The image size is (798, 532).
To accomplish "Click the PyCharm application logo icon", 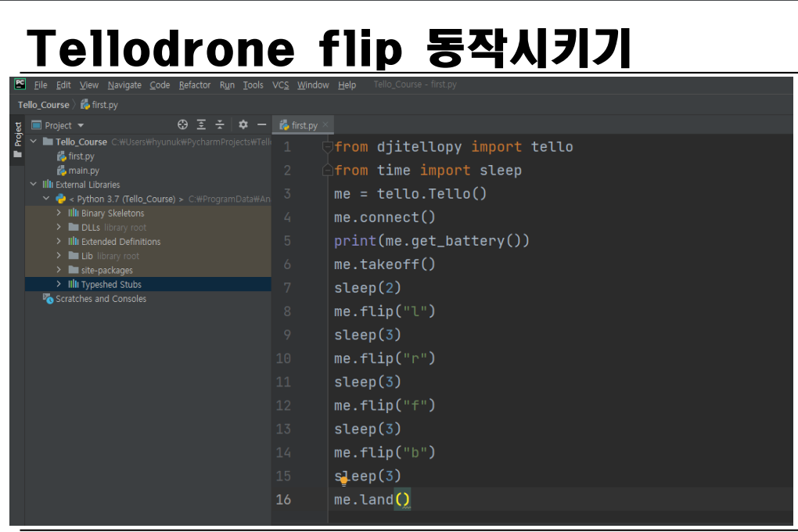I will pos(20,84).
